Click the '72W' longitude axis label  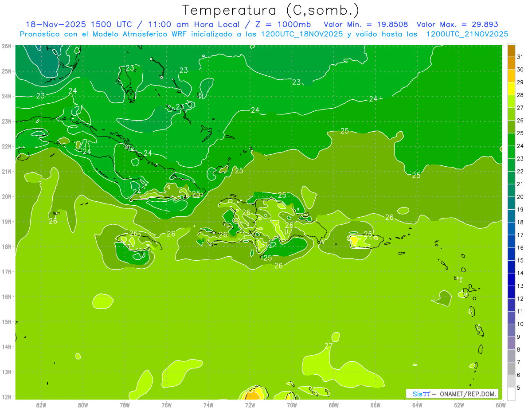(x=250, y=405)
